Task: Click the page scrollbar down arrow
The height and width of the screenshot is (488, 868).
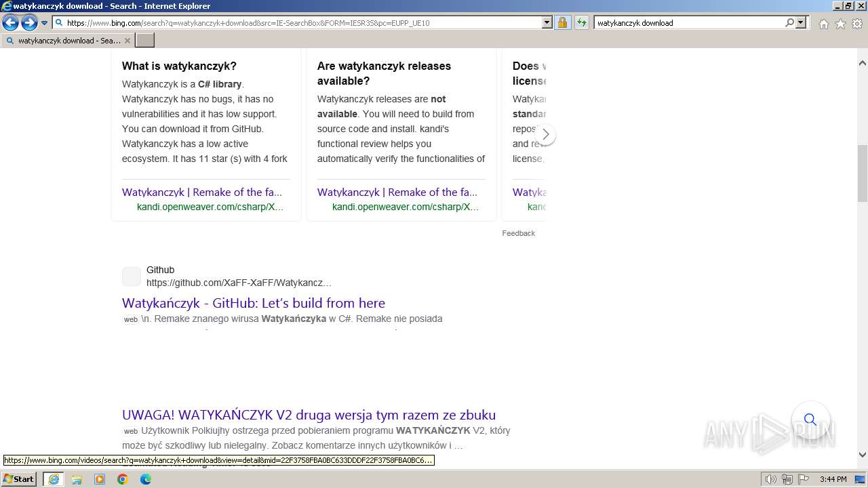Action: (863, 455)
